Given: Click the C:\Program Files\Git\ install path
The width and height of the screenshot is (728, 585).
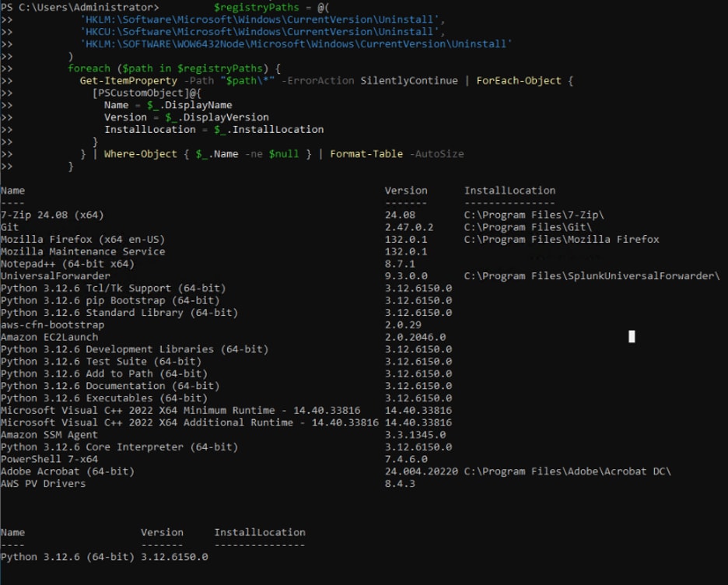Looking at the screenshot, I should coord(528,227).
